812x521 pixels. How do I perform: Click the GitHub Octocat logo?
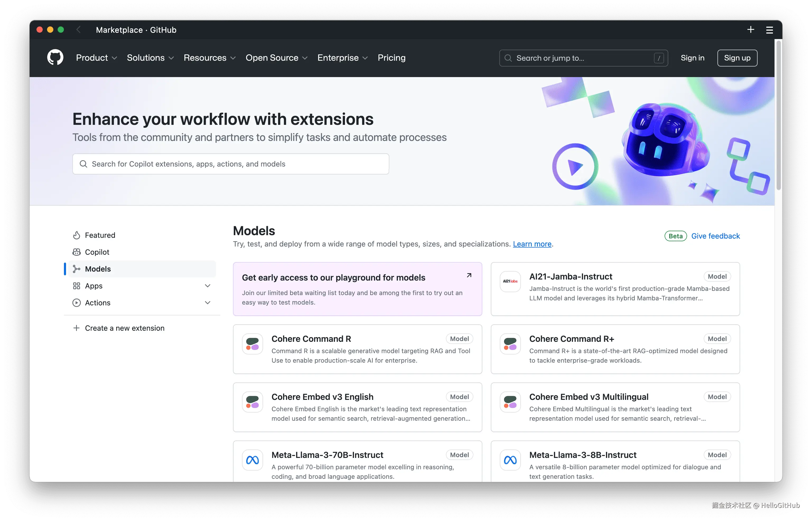[55, 58]
